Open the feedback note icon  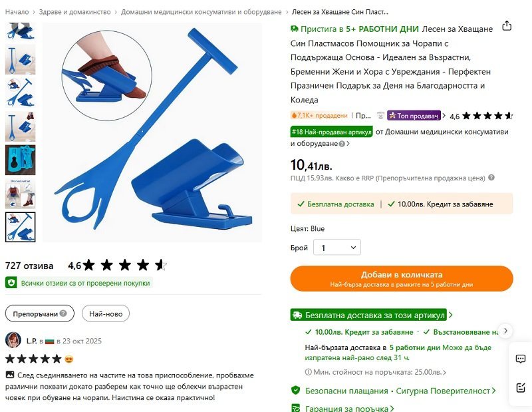click(521, 387)
